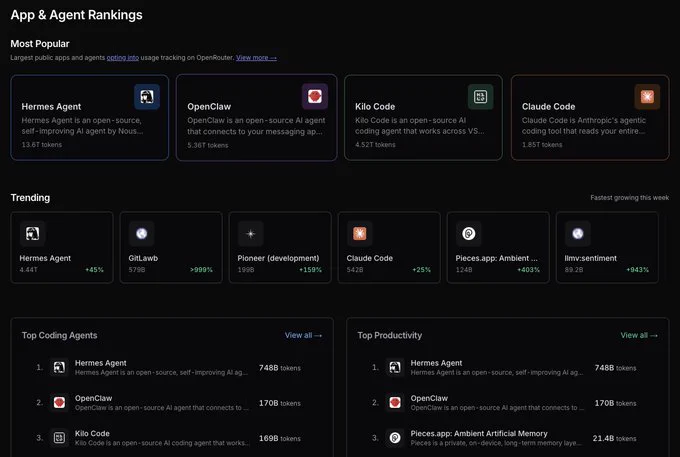Viewport: 680px width, 457px height.
Task: Click 'Fastest growing this week' label
Action: (629, 198)
